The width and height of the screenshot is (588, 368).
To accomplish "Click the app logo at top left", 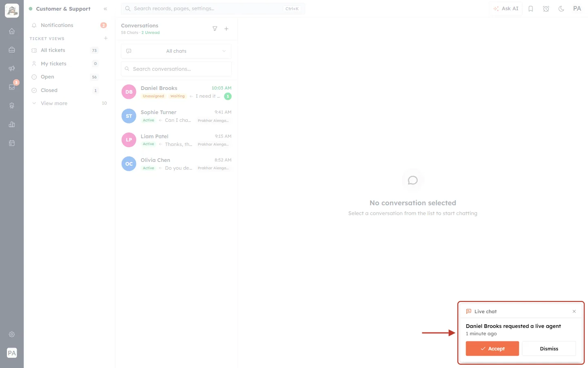I will pyautogui.click(x=12, y=11).
